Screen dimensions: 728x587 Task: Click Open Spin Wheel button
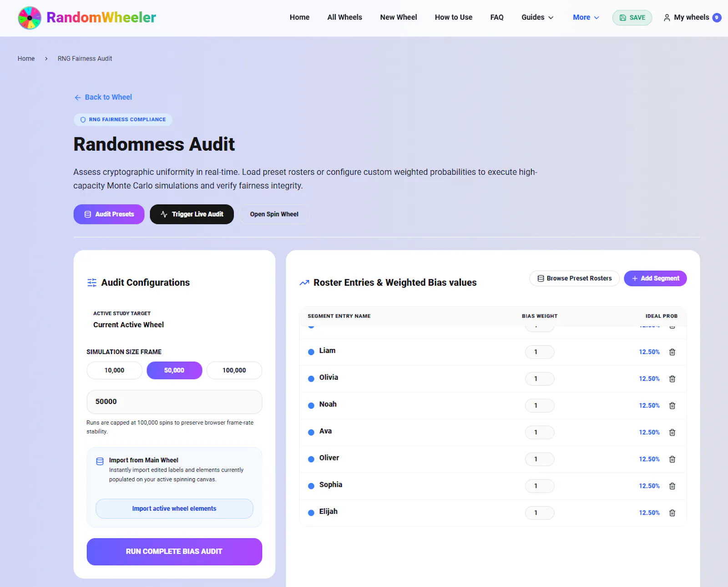(x=274, y=214)
